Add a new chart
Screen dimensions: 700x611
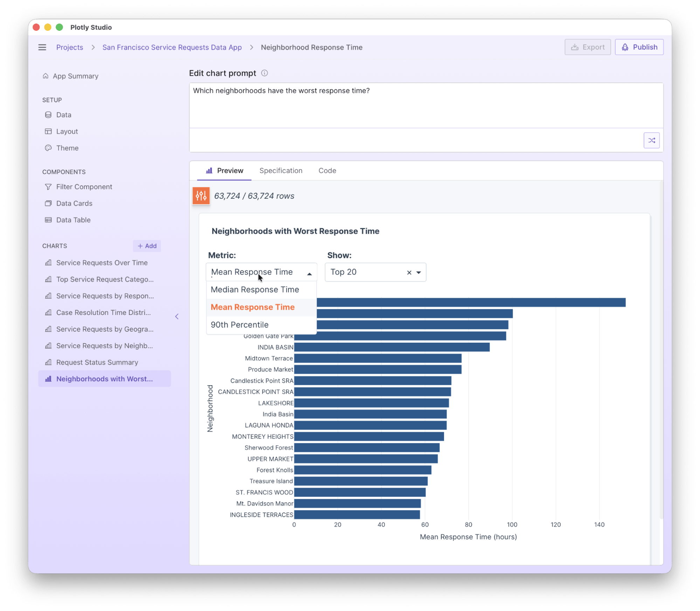click(147, 246)
